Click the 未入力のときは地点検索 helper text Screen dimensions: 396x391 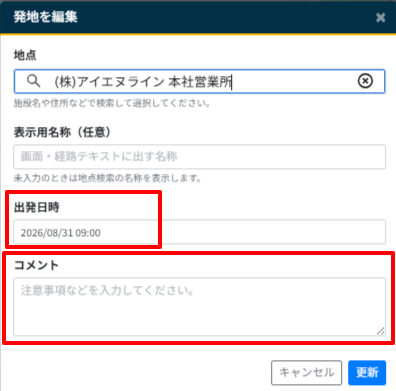[x=108, y=178]
